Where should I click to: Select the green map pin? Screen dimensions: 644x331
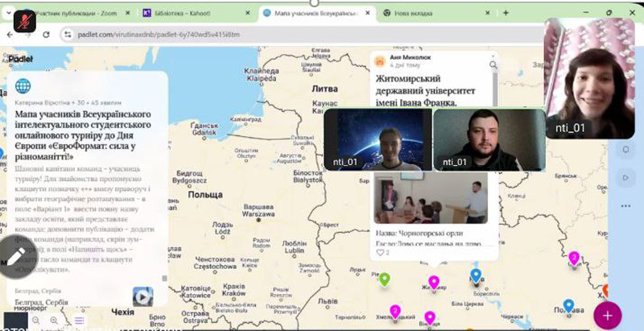pos(385,279)
